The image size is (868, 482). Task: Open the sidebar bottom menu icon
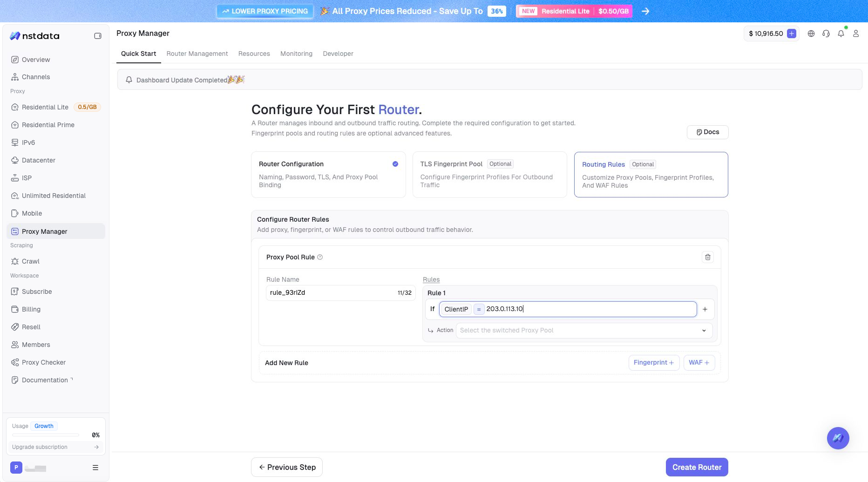click(x=95, y=468)
